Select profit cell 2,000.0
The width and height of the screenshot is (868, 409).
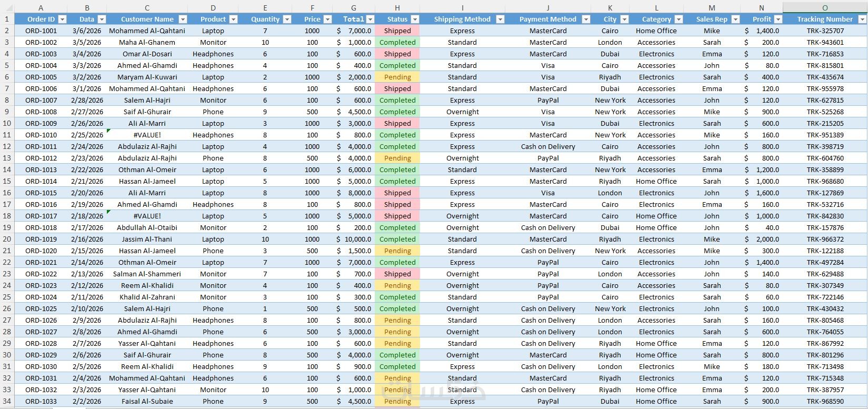tap(762, 239)
